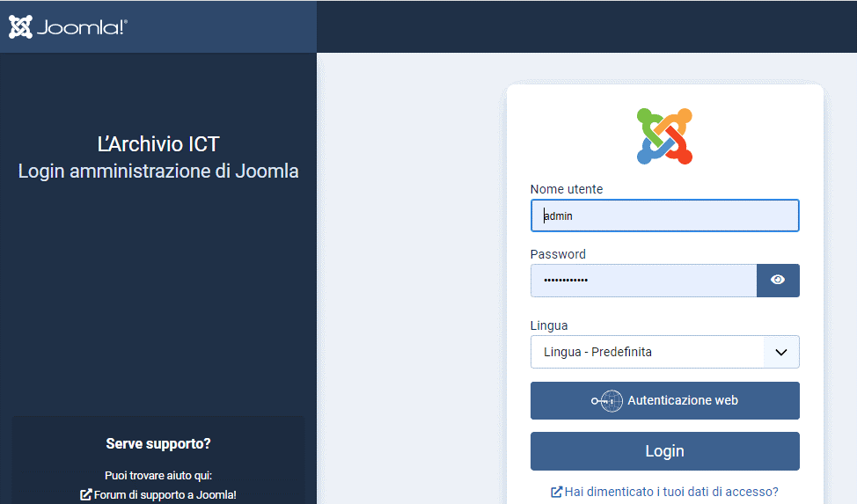Click the 'Password' label
Image resolution: width=857 pixels, height=504 pixels.
click(558, 254)
